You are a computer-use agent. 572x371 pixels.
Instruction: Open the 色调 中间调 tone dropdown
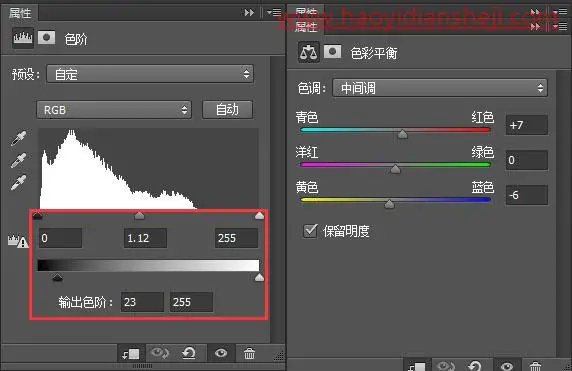tap(440, 88)
